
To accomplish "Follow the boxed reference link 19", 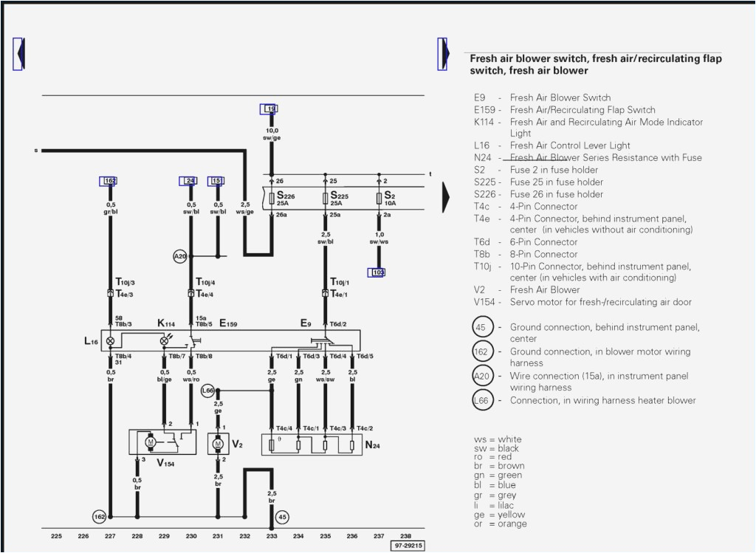I will point(269,109).
